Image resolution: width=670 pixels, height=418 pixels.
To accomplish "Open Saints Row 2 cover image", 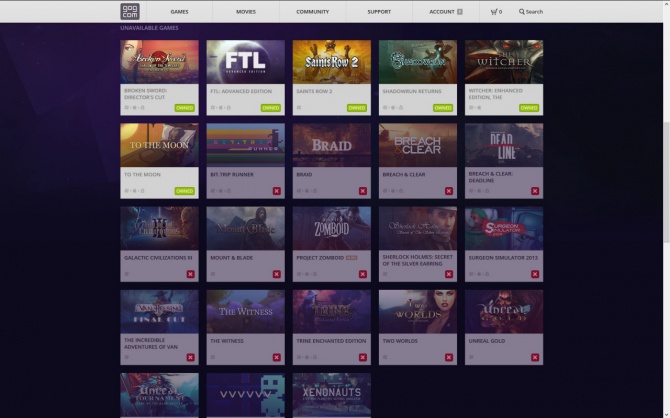I will point(332,62).
